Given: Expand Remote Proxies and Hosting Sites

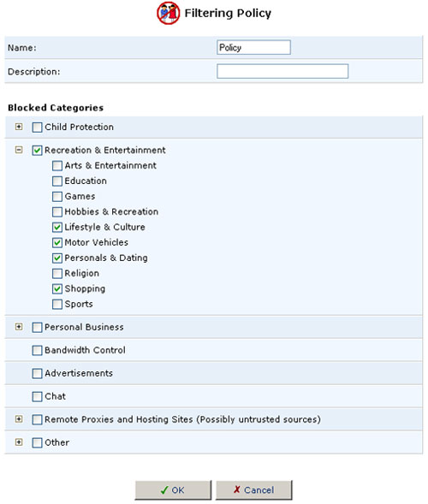Looking at the screenshot, I should (19, 419).
